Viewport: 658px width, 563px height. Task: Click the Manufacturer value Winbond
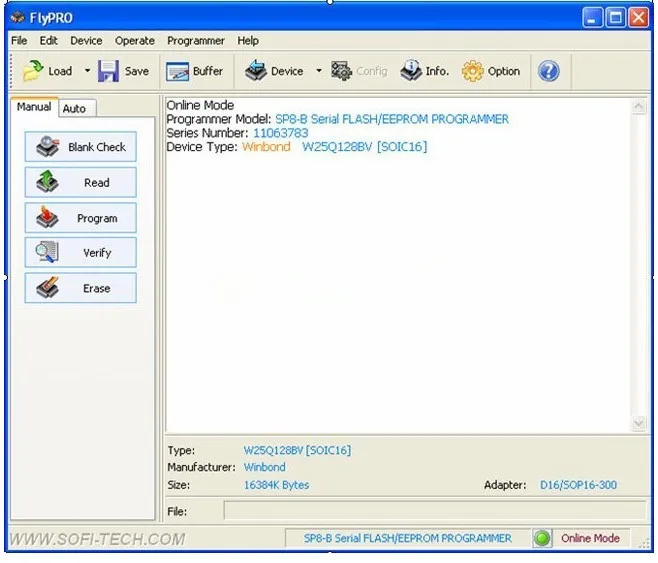click(264, 467)
